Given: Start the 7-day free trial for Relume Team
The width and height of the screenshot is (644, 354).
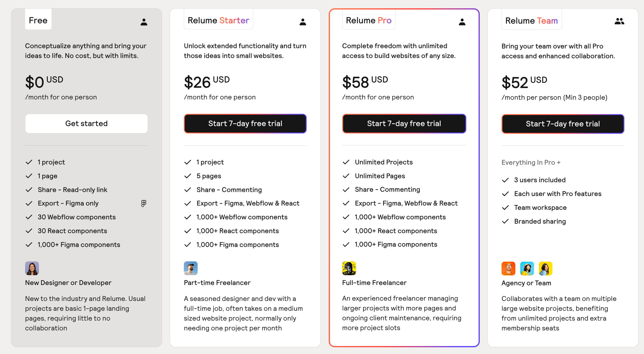Looking at the screenshot, I should tap(563, 124).
